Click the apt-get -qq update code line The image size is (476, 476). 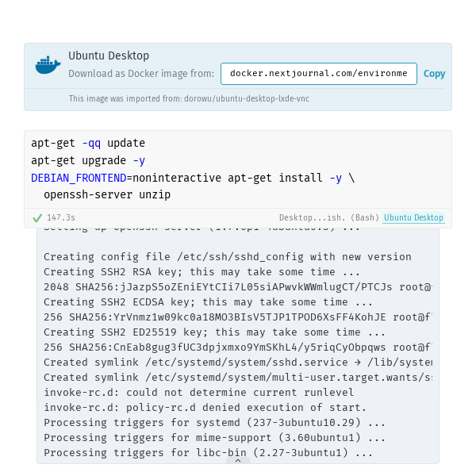point(88,143)
